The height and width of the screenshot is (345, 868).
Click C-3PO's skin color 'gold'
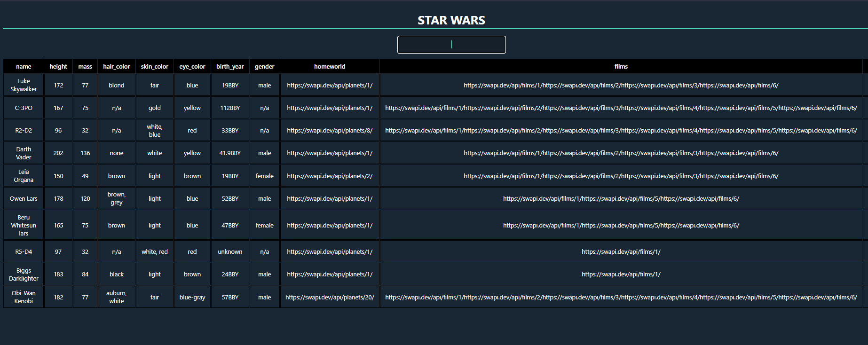[155, 108]
